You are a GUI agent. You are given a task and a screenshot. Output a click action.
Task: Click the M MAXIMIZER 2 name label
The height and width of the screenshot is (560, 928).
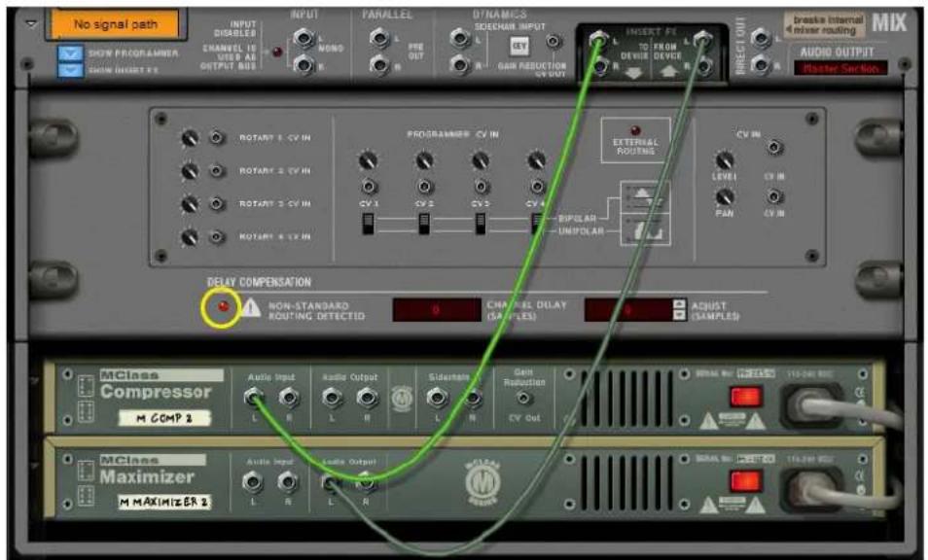(x=164, y=502)
